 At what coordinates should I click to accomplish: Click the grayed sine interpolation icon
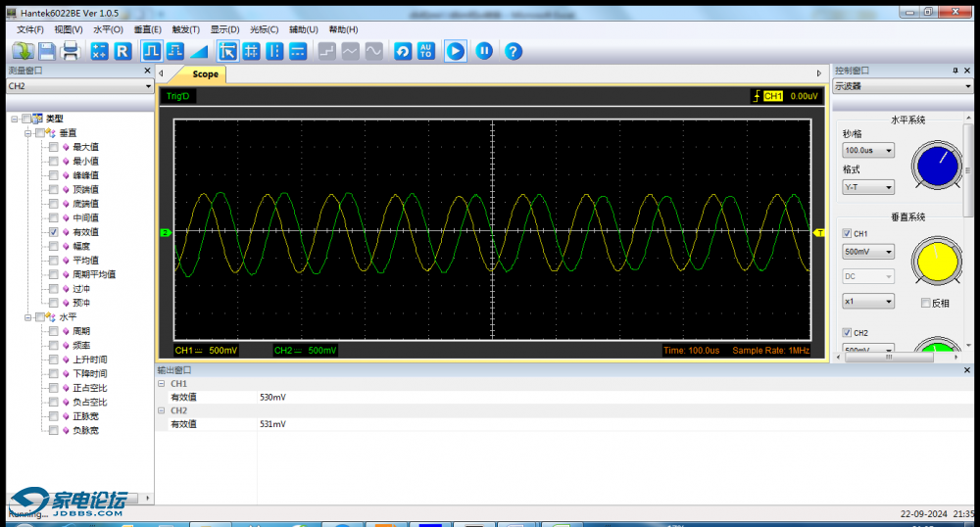373,51
